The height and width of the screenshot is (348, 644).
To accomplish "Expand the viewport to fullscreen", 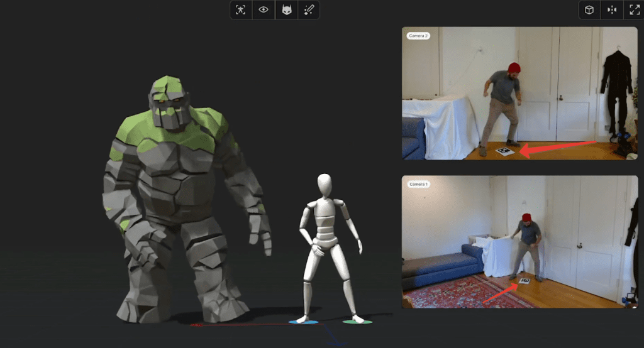I will [x=633, y=9].
